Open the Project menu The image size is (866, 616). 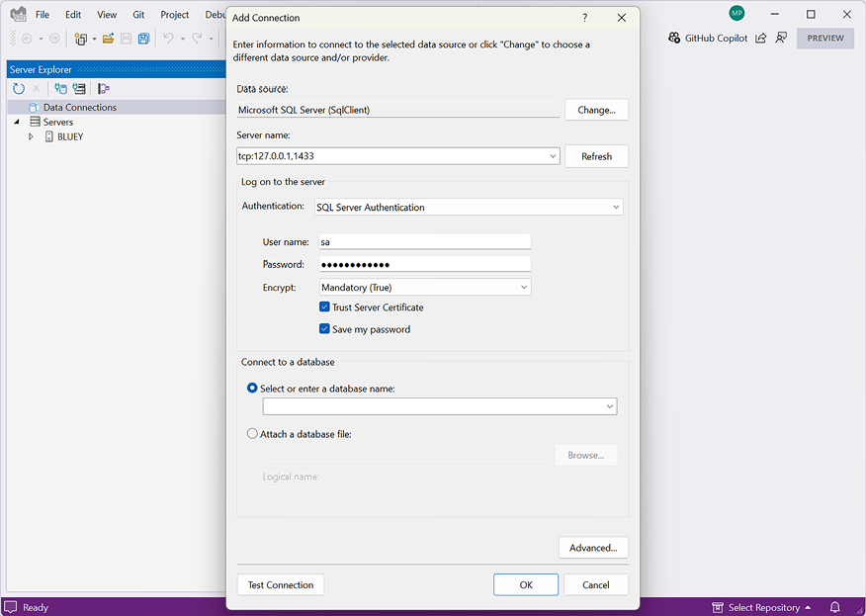coord(174,14)
